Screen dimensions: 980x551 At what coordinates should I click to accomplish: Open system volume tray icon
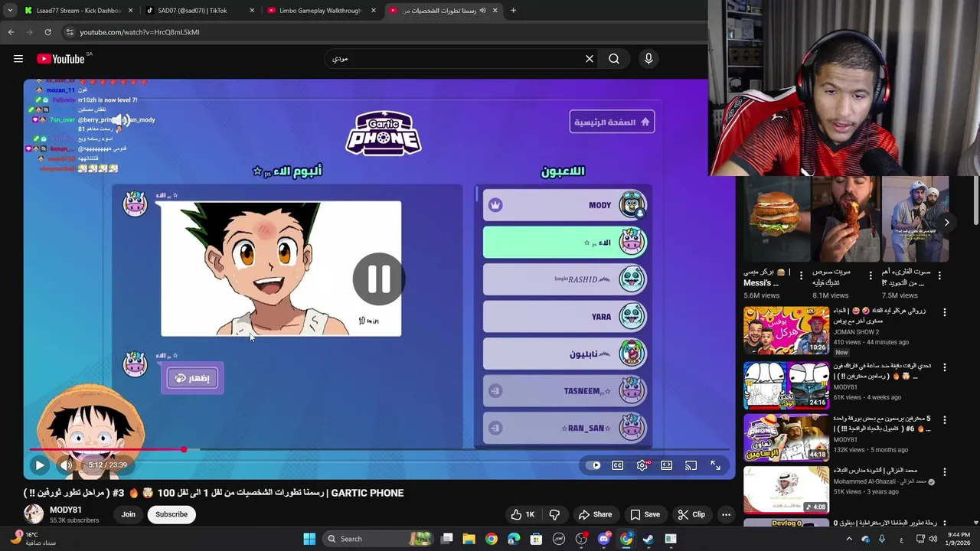(x=933, y=539)
